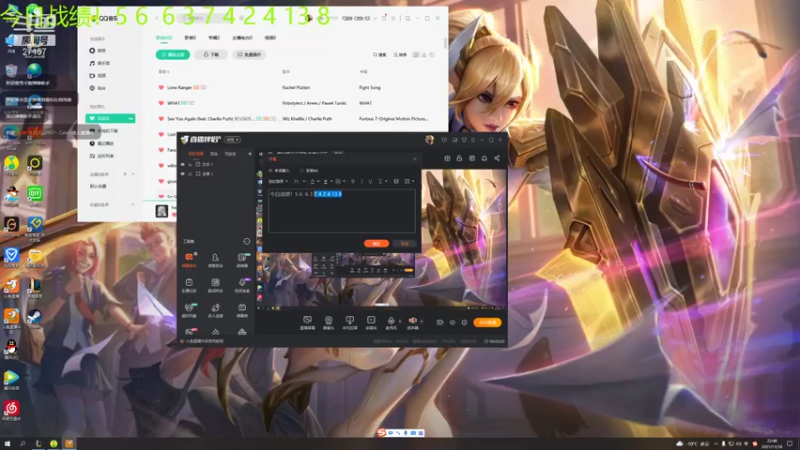Click the user avatar in streaming app title bar
Image resolution: width=800 pixels, height=450 pixels.
[430, 139]
